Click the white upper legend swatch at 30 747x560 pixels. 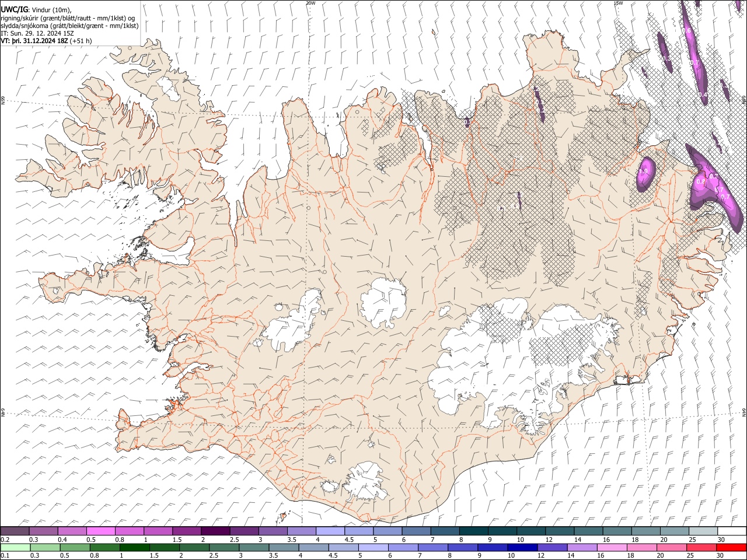coord(731,531)
